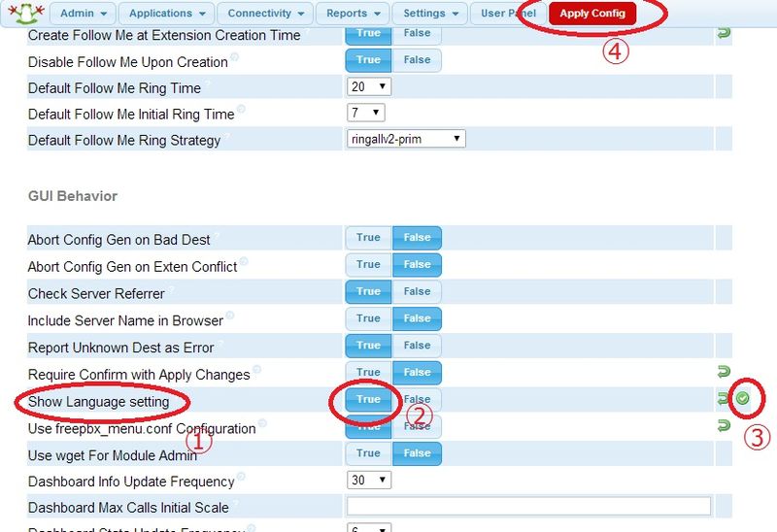Open help icon next to Include Server Name in Browser

231,316
